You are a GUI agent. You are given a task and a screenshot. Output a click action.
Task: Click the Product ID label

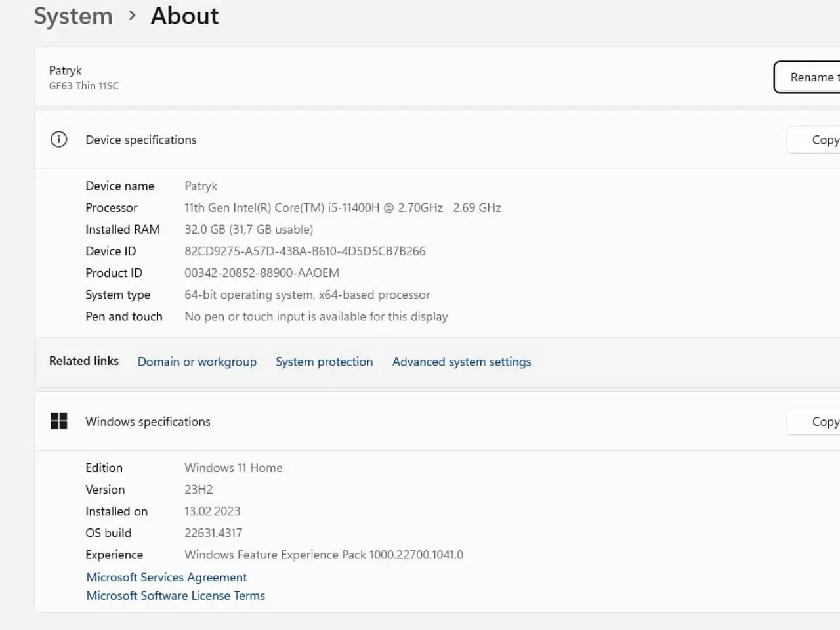(x=114, y=273)
